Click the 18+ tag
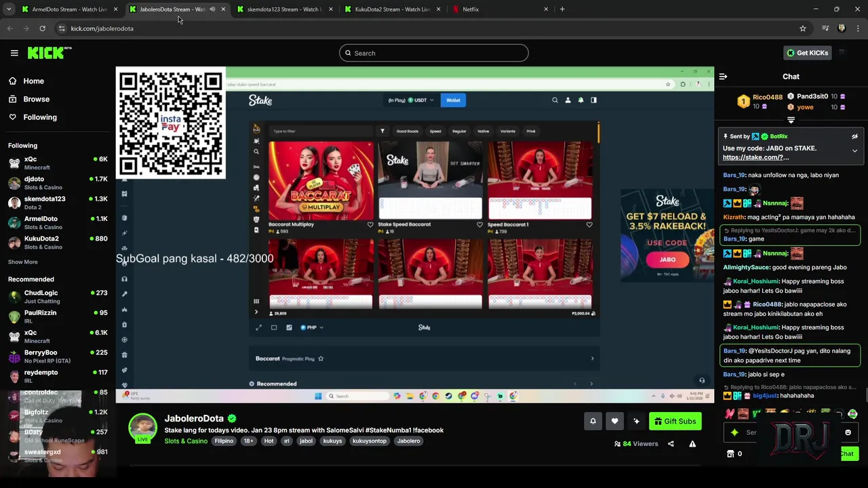 [249, 441]
